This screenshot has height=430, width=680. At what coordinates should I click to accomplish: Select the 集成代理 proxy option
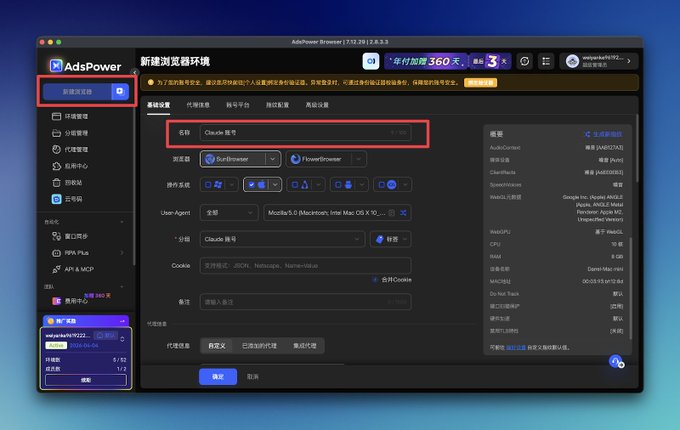pos(304,345)
